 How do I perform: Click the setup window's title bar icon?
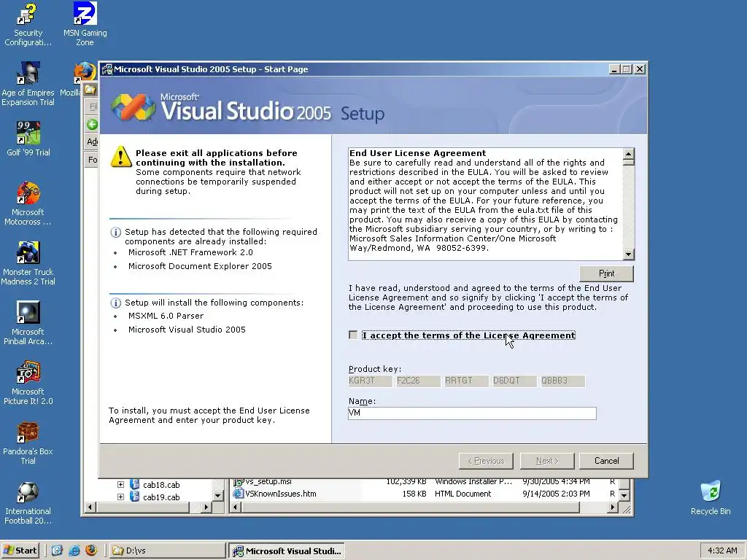click(107, 69)
